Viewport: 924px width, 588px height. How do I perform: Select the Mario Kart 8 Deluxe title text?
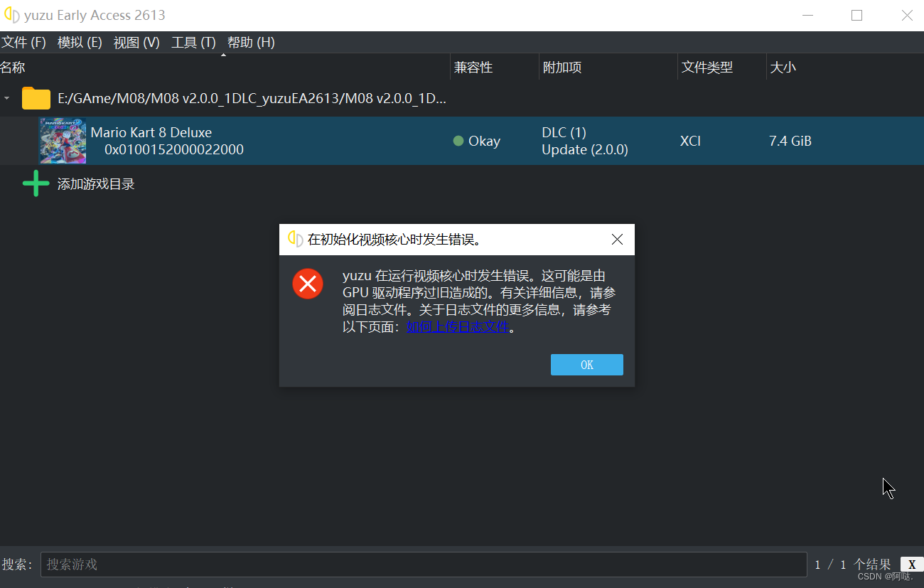pos(151,132)
